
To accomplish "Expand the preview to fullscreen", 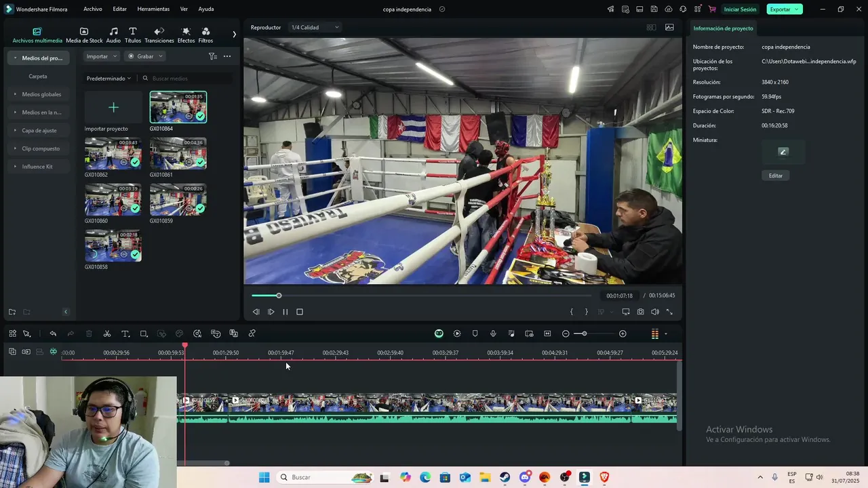I will [669, 312].
